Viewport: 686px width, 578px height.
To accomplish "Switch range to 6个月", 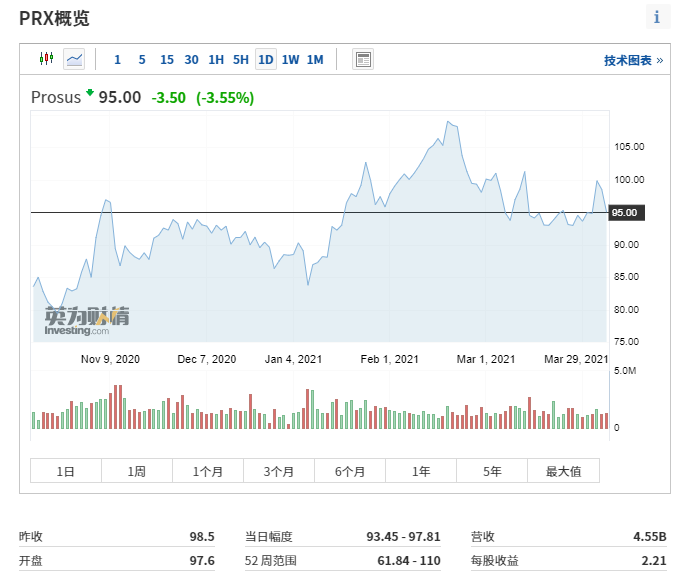I will coord(350,471).
